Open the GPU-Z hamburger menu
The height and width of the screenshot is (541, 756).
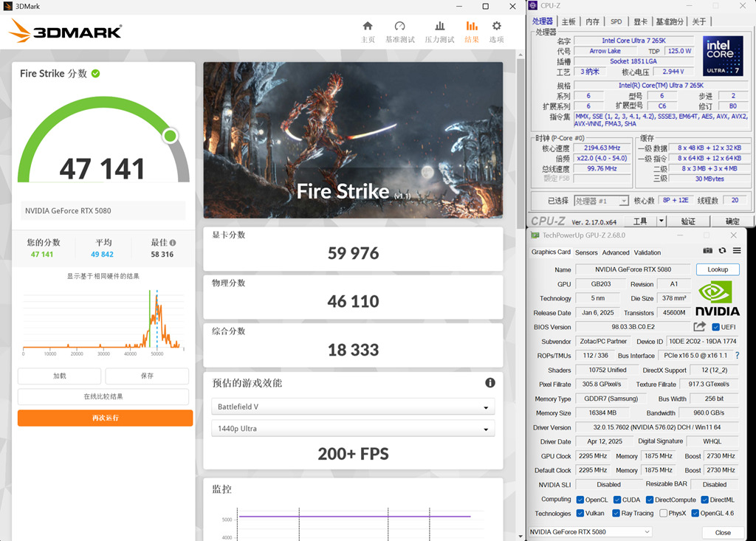[x=737, y=252]
